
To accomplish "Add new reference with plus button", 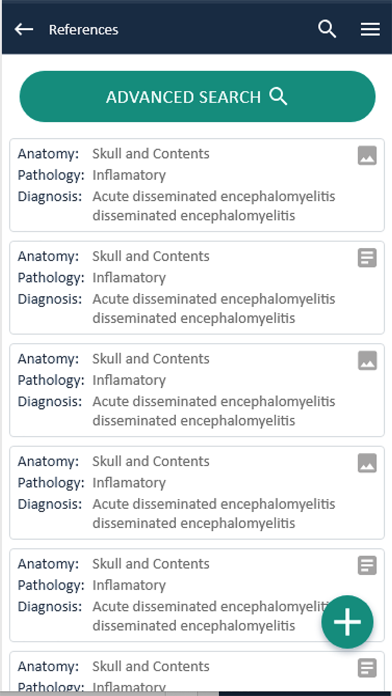I will coord(347,622).
